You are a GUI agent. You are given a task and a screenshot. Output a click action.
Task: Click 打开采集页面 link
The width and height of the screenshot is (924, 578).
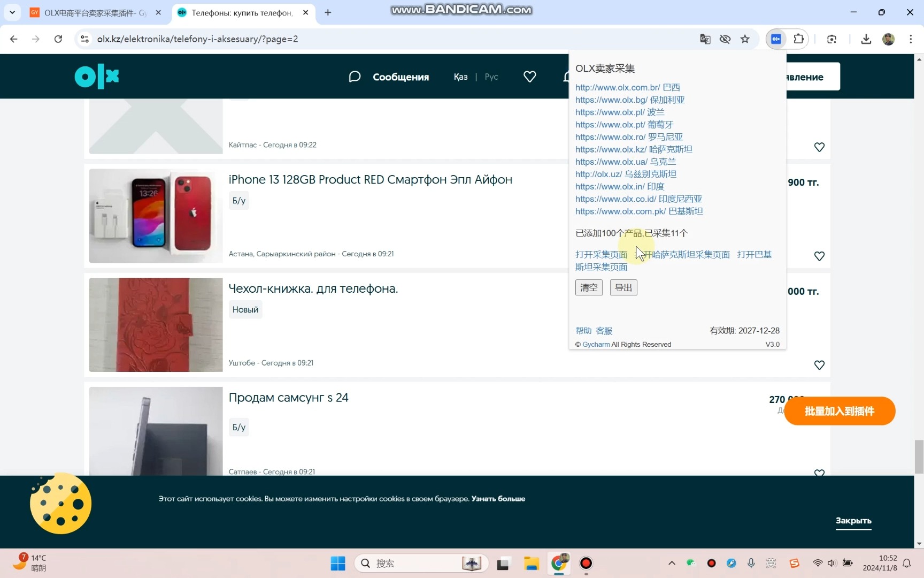click(601, 255)
